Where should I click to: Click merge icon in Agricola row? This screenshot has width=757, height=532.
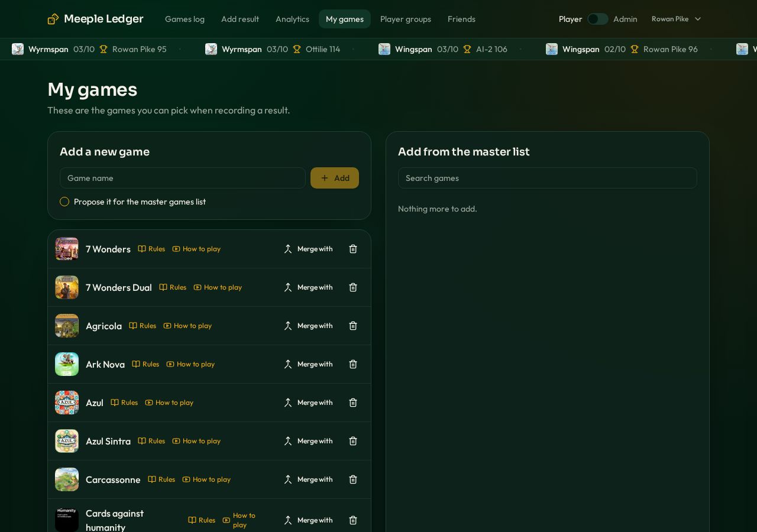click(x=288, y=326)
